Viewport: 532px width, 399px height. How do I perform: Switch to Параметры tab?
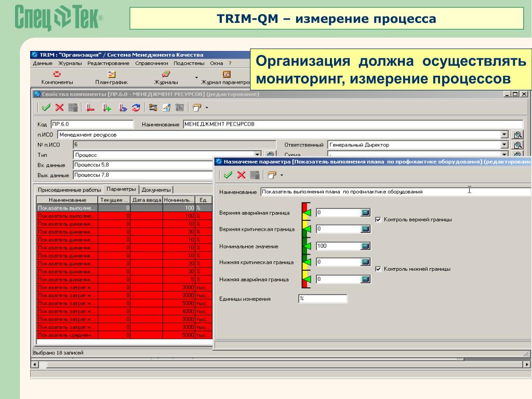pyautogui.click(x=121, y=189)
